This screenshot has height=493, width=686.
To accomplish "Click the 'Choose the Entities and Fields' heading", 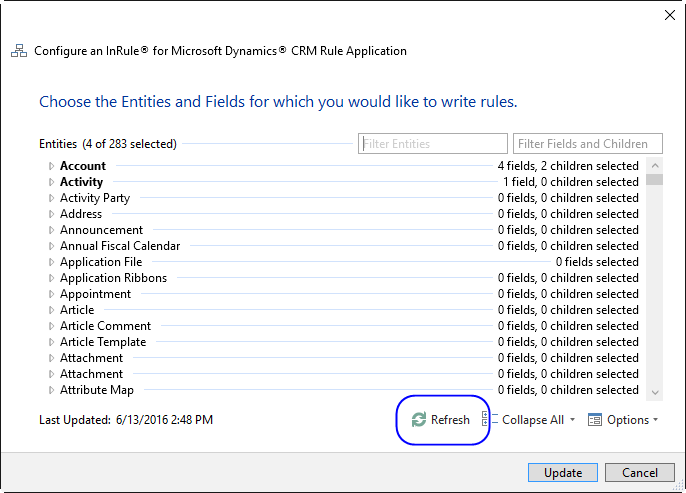I will [278, 102].
